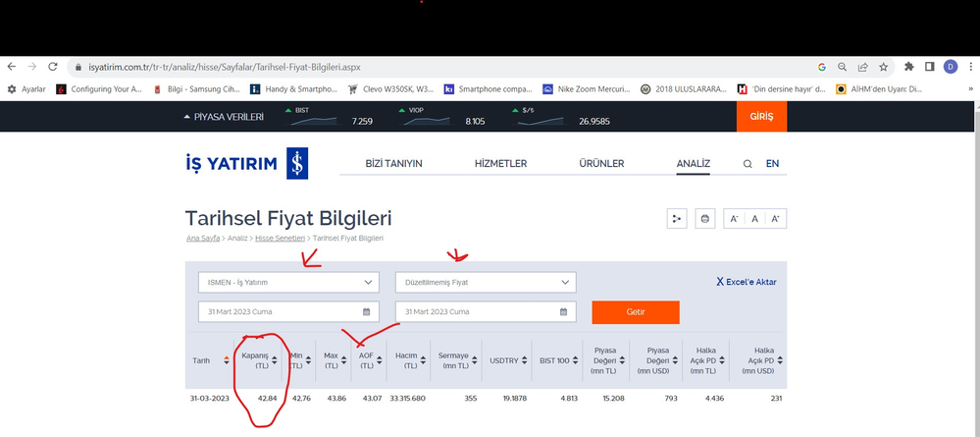The height and width of the screenshot is (437, 980).
Task: Go back using browser back arrow
Action: tap(11, 67)
